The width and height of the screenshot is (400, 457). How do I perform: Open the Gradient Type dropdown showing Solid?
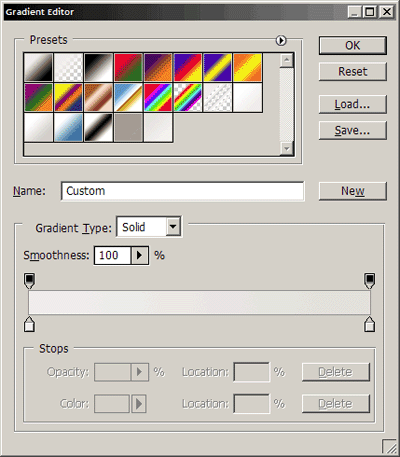pyautogui.click(x=149, y=227)
